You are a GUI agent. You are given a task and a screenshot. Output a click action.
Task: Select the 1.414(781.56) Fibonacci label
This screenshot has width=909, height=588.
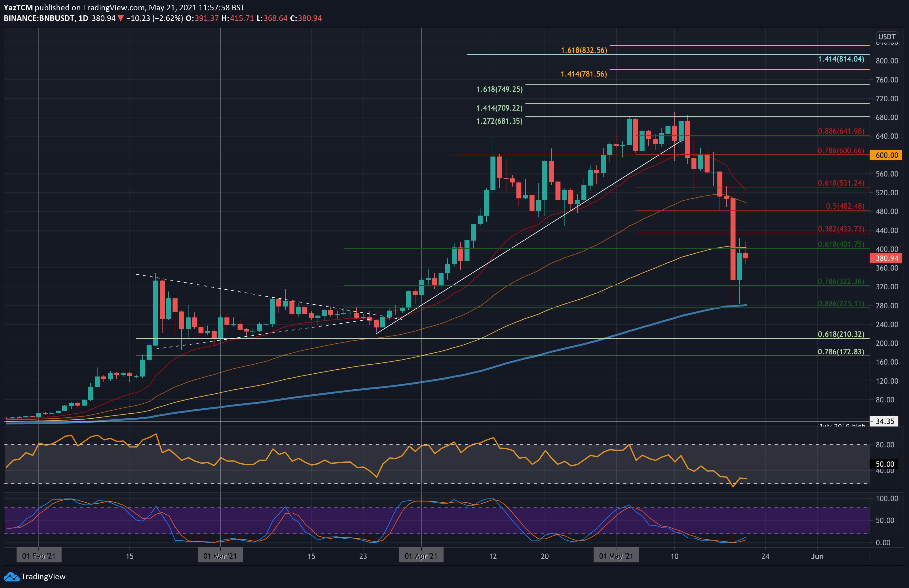pyautogui.click(x=584, y=74)
